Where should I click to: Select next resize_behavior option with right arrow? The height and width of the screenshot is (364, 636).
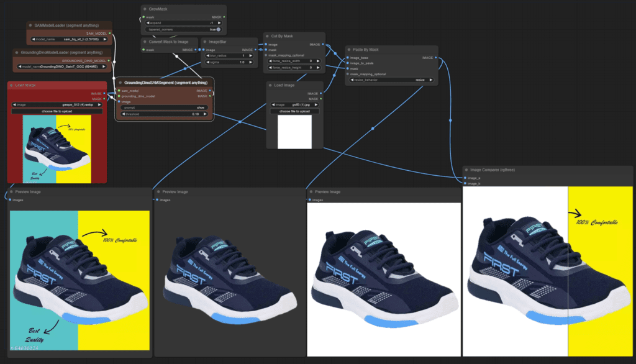430,80
